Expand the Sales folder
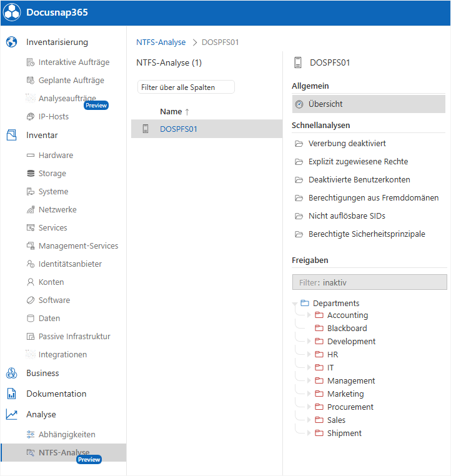 (309, 420)
